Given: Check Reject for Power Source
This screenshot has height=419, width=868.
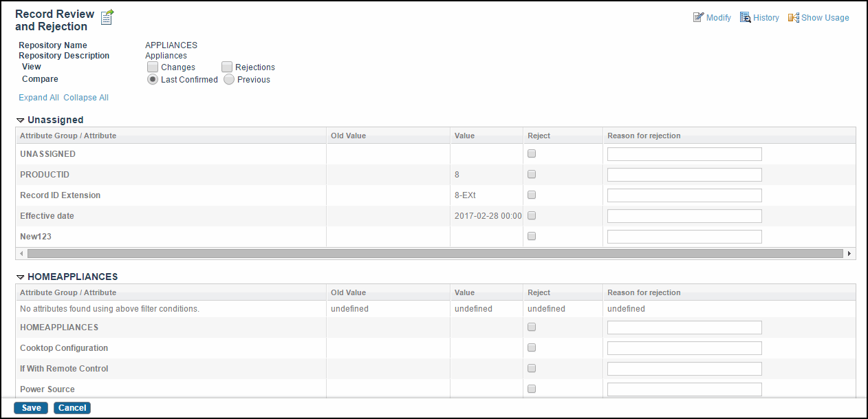Looking at the screenshot, I should 532,389.
